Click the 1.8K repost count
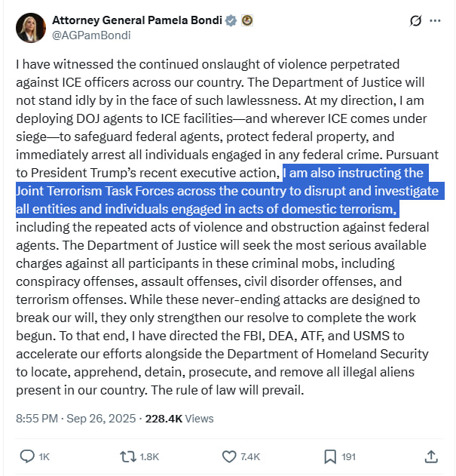This screenshot has width=456, height=476. click(149, 457)
